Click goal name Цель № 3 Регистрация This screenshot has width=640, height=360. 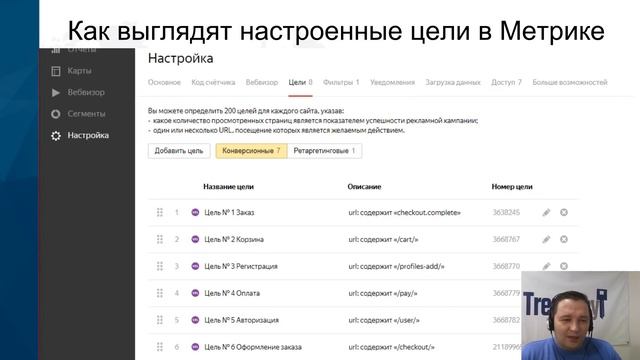[241, 266]
